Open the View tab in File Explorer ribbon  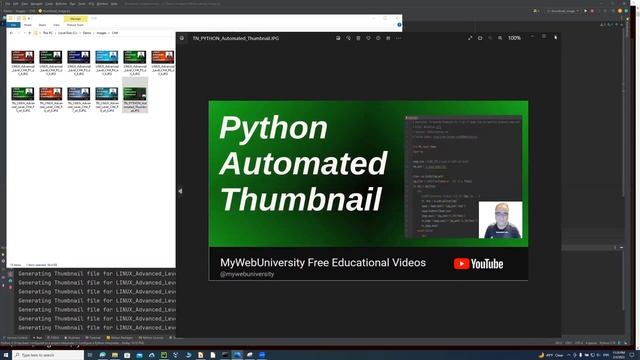coord(56,25)
